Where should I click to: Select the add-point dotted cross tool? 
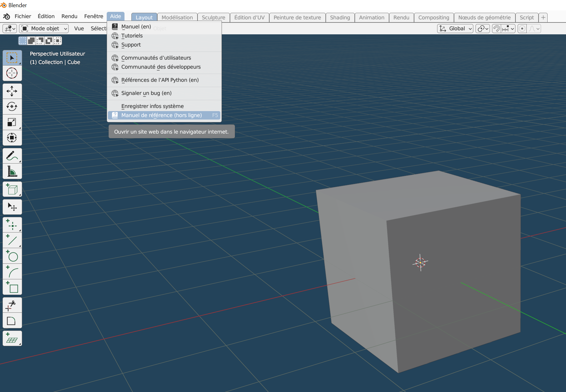(12, 225)
